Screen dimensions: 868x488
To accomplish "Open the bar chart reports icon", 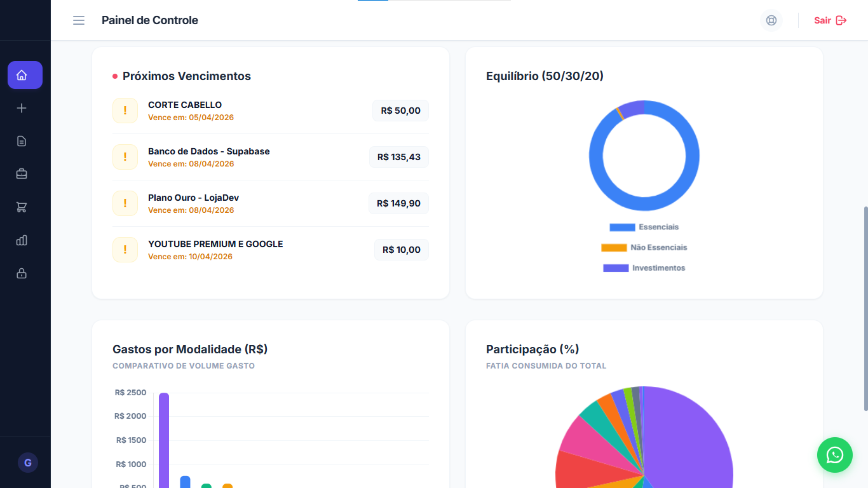I will (21, 240).
